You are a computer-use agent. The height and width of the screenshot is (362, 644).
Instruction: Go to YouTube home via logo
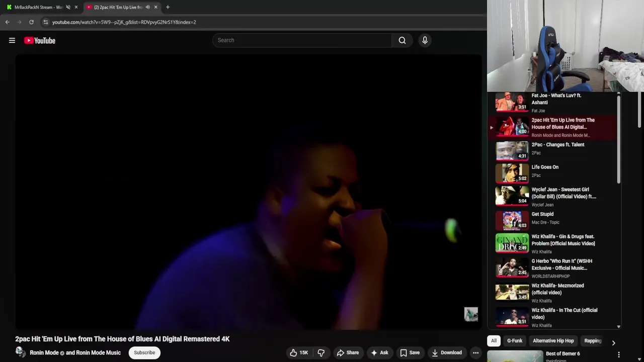tap(40, 40)
